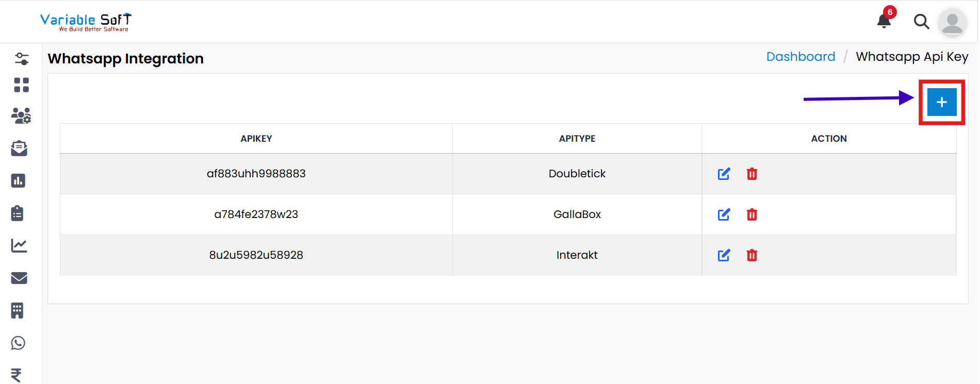Open the notifications bell
Image resolution: width=980 pixels, height=384 pixels.
(x=884, y=21)
